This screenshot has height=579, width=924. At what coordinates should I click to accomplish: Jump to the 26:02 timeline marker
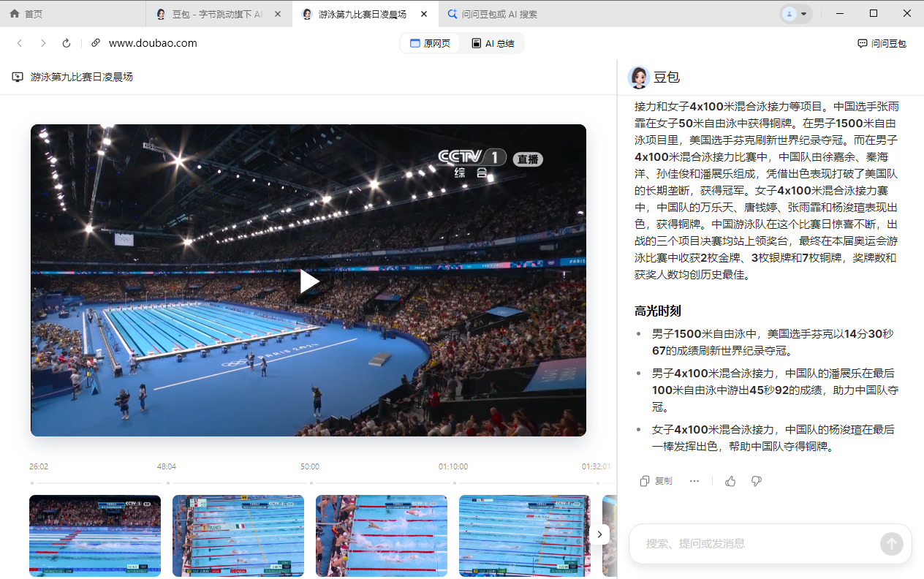39,466
